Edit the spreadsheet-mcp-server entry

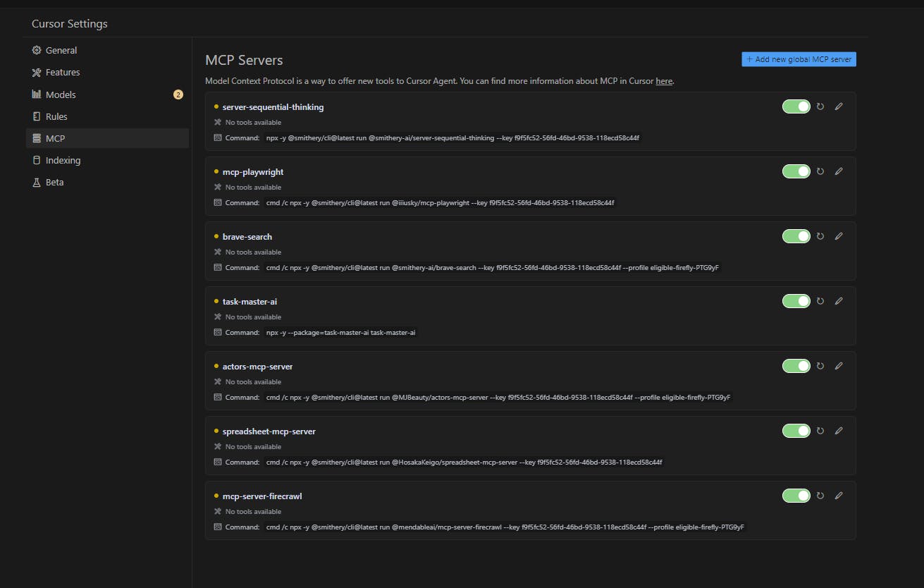coord(839,431)
